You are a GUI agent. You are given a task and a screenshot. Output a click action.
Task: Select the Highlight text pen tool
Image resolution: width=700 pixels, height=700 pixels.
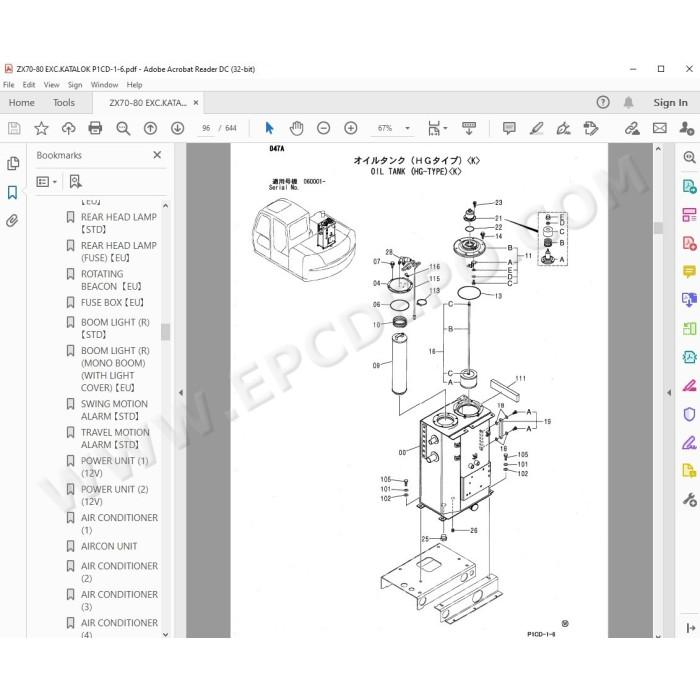click(x=536, y=129)
